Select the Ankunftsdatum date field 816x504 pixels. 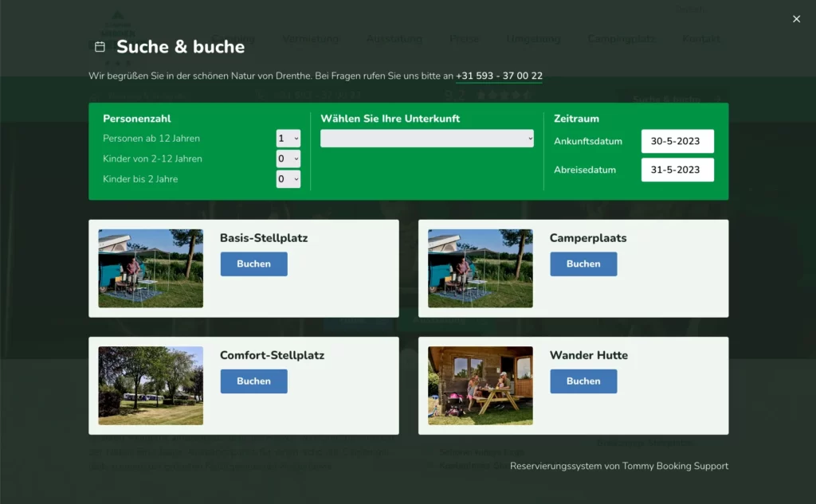(x=677, y=142)
